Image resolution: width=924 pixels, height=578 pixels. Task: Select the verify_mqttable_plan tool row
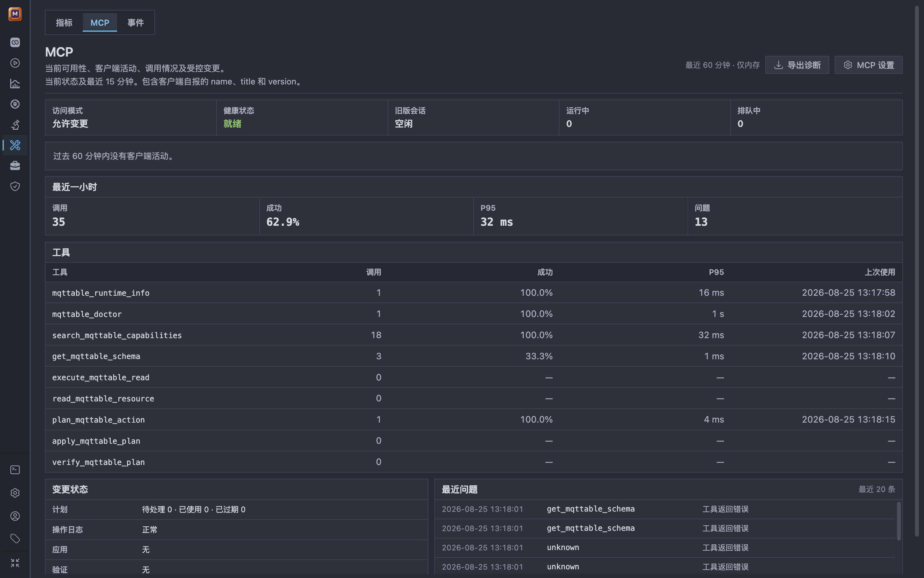474,462
